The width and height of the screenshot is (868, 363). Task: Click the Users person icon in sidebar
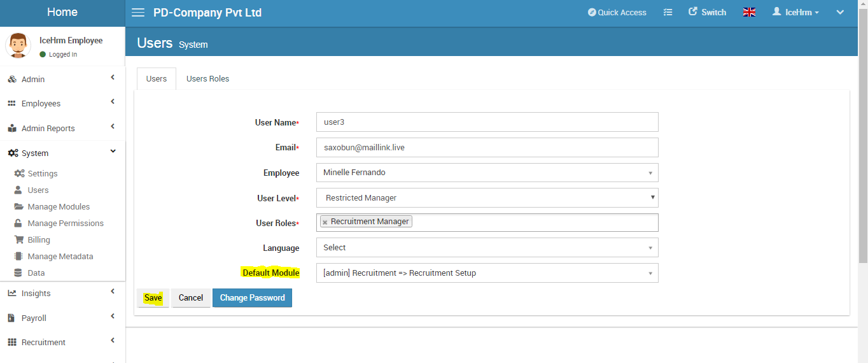(18, 190)
